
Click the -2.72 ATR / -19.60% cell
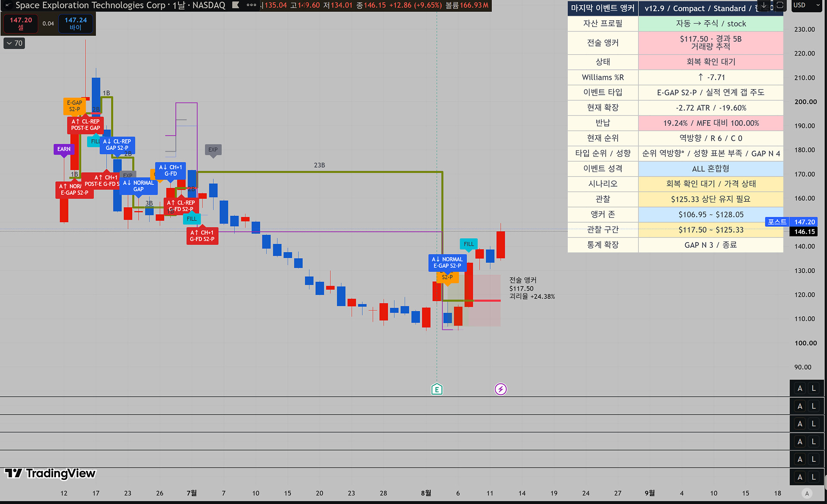[x=711, y=108]
